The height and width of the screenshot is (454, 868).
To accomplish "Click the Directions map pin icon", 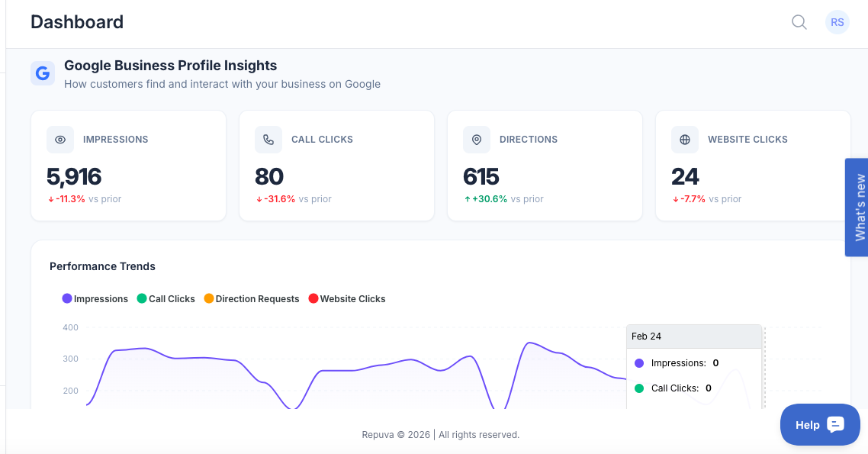I will 477,140.
